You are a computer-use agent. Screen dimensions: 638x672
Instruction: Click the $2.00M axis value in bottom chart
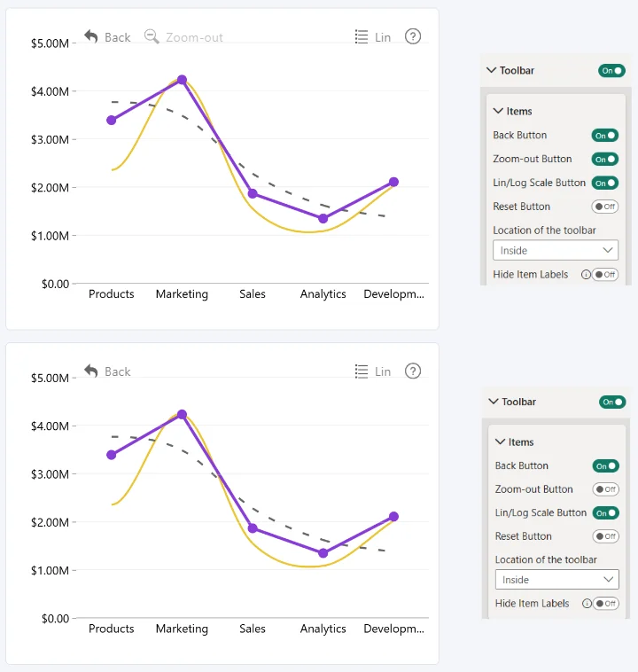[50, 522]
